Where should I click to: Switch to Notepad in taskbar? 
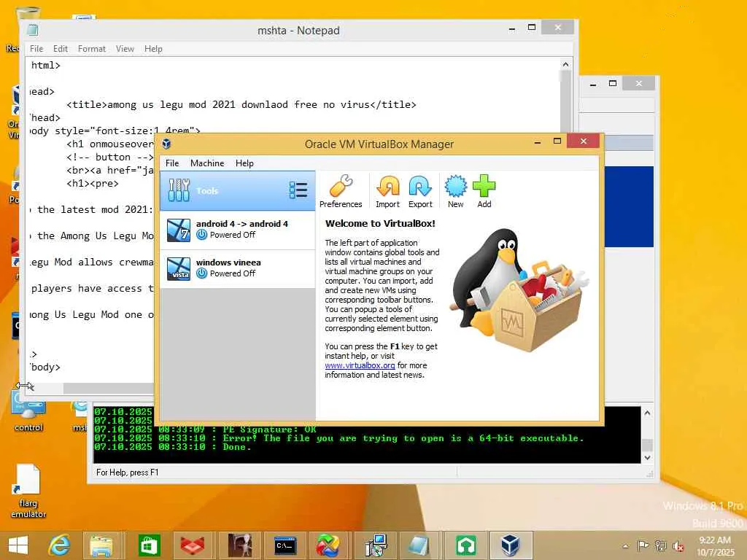point(418,545)
